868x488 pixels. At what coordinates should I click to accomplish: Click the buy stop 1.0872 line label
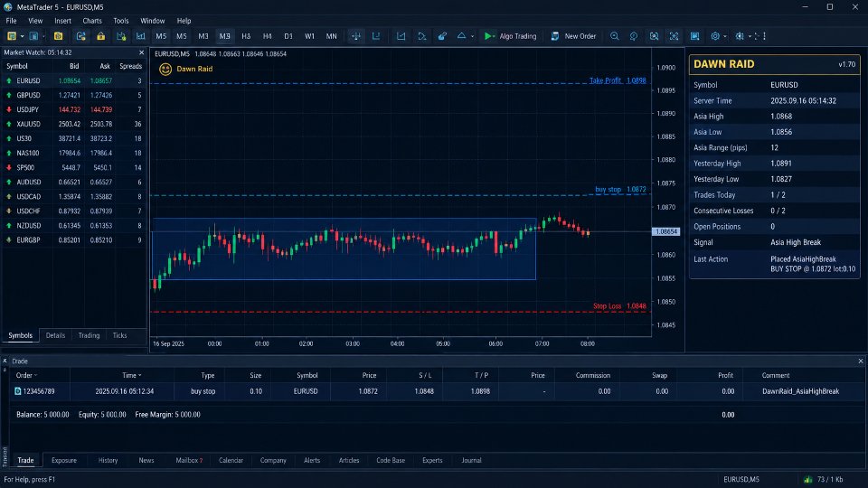click(620, 189)
